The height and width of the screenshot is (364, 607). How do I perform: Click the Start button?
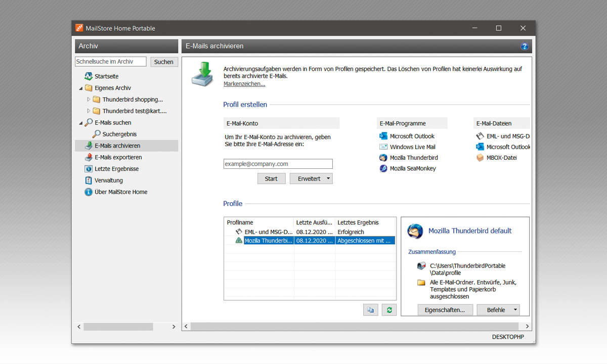pyautogui.click(x=271, y=178)
